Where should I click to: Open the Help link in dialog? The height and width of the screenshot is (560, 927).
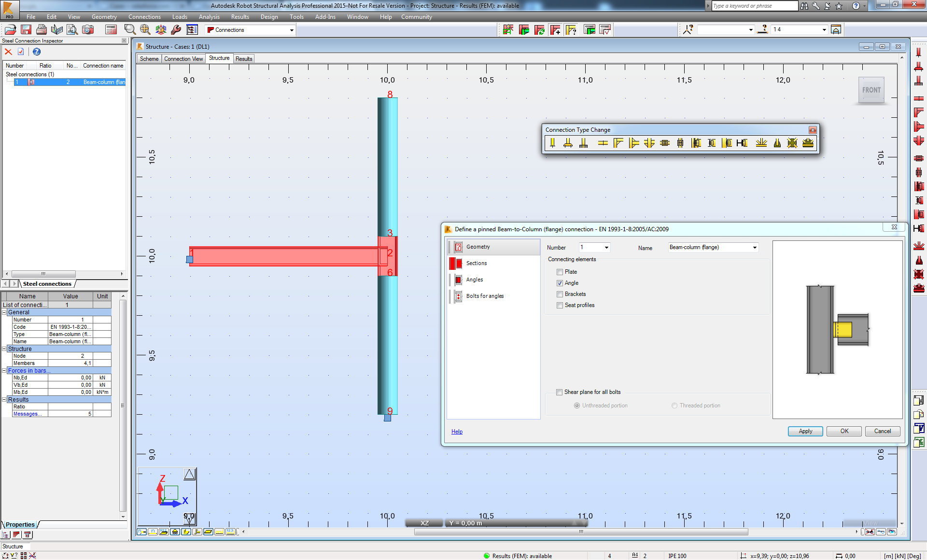coord(457,432)
